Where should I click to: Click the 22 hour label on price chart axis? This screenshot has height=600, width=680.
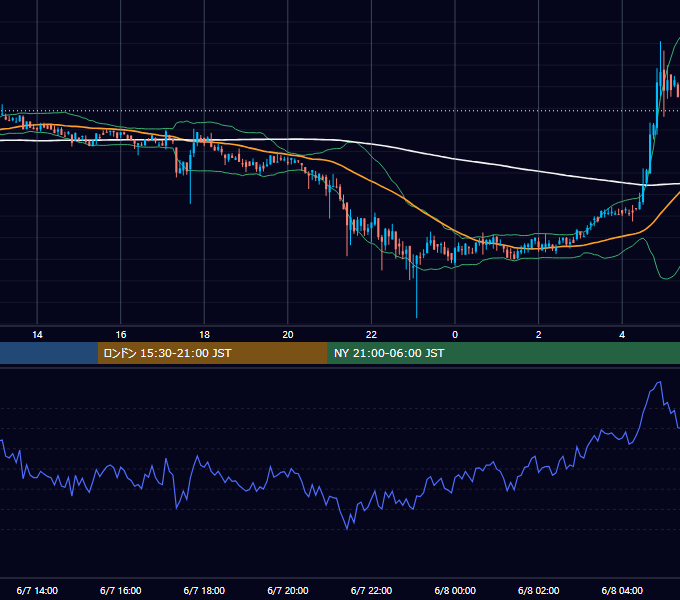pos(372,335)
